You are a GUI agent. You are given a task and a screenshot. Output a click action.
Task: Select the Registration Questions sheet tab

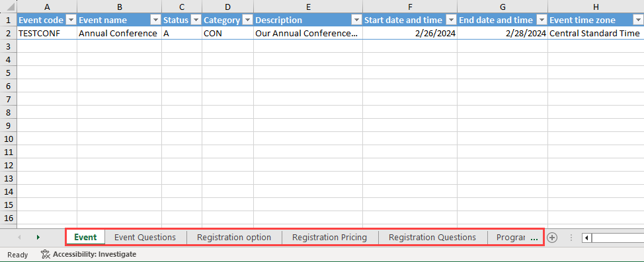(x=432, y=238)
